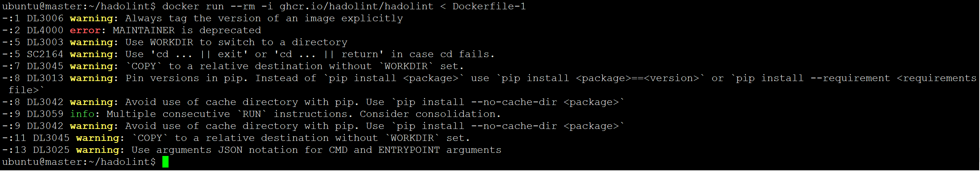Click the word "docker" in the command line

[x=180, y=6]
